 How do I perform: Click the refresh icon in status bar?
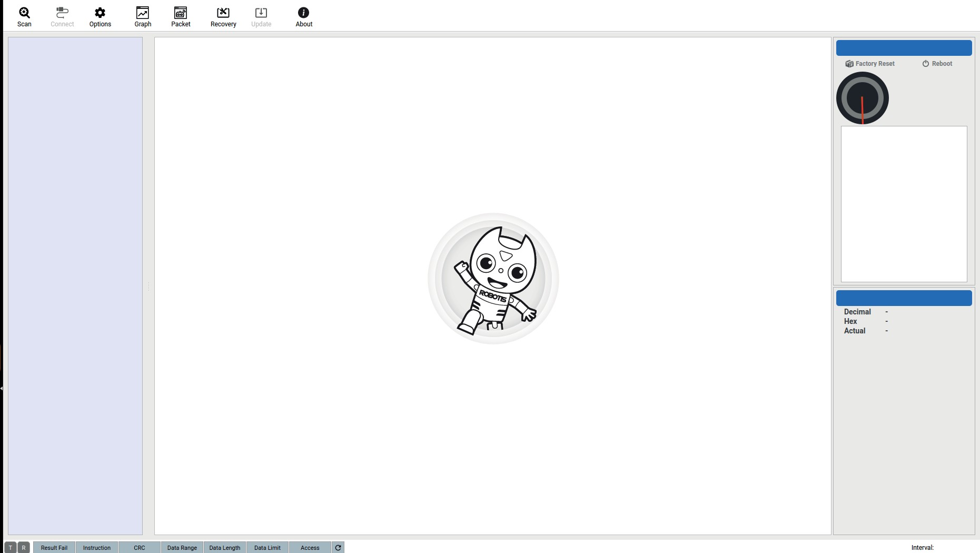338,548
